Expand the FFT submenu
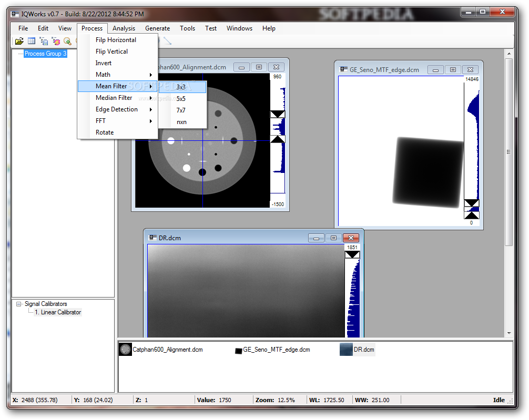 tap(117, 121)
